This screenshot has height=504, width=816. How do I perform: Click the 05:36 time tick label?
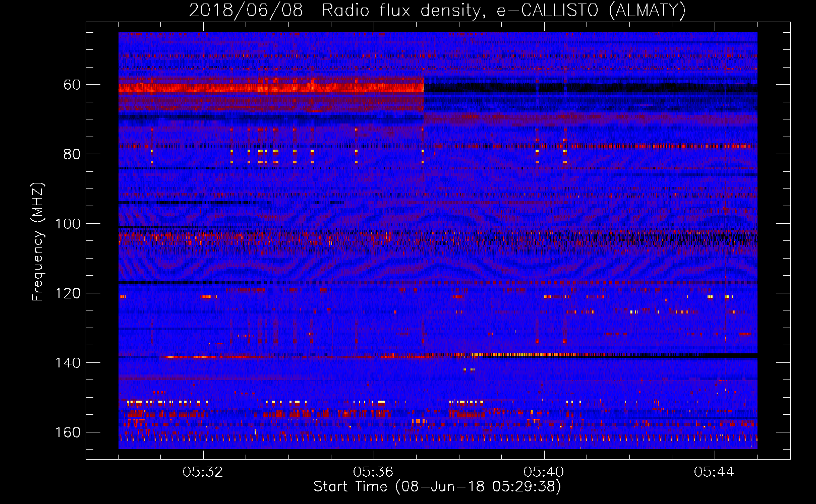[x=373, y=472]
